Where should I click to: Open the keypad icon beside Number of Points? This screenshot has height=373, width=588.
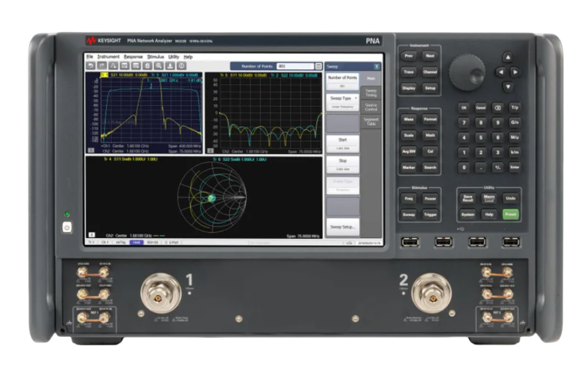319,66
